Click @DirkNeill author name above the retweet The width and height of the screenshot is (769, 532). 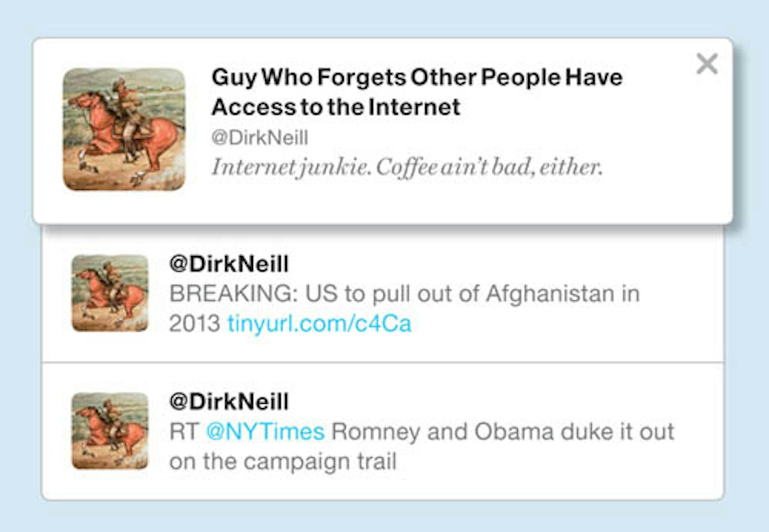[x=229, y=402]
